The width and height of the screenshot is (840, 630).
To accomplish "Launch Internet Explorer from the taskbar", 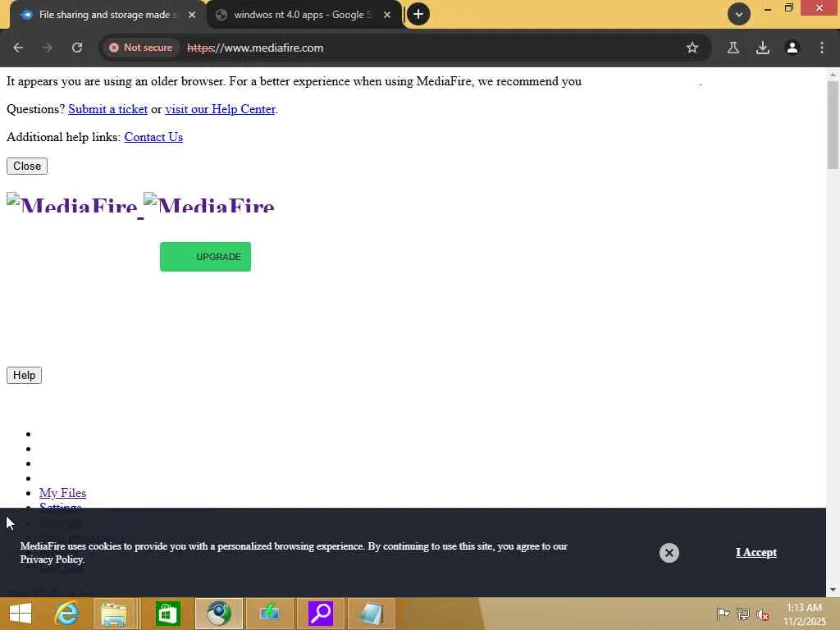I will (x=67, y=614).
